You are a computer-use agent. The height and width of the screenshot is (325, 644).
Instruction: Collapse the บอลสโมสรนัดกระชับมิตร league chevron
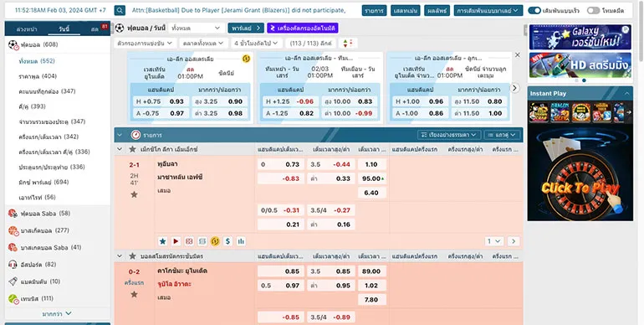coord(120,255)
